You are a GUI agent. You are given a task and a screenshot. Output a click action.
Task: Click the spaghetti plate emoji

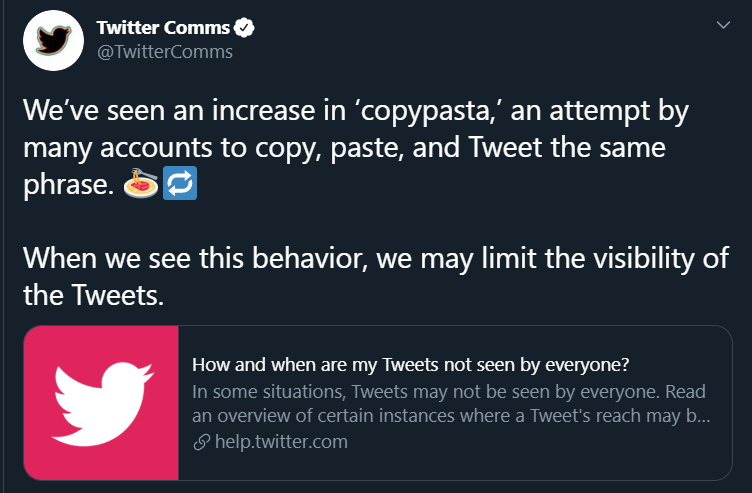(x=141, y=183)
